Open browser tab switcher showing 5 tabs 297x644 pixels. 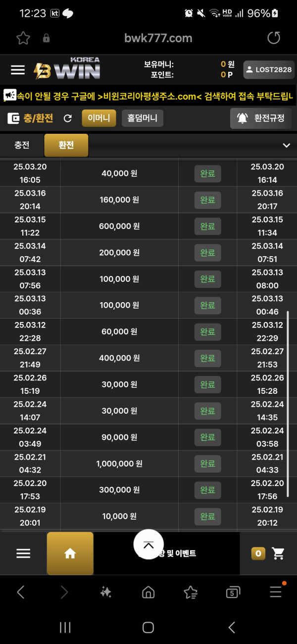click(233, 592)
